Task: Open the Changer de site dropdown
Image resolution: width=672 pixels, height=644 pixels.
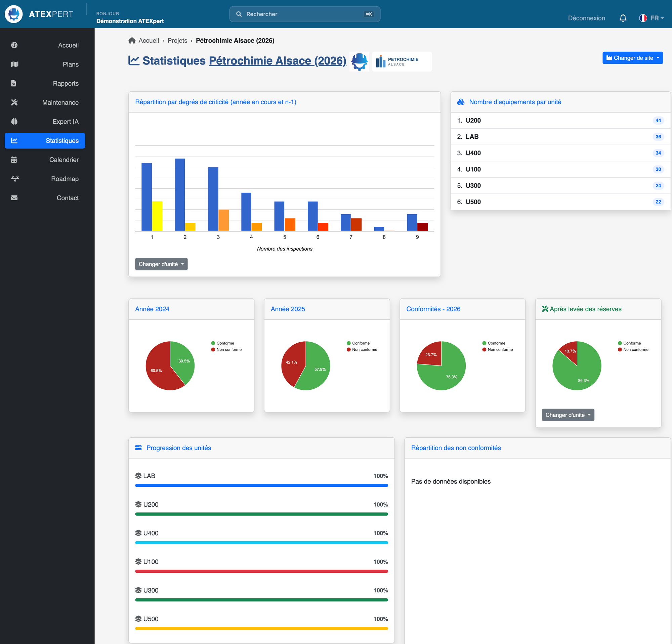Action: click(632, 58)
